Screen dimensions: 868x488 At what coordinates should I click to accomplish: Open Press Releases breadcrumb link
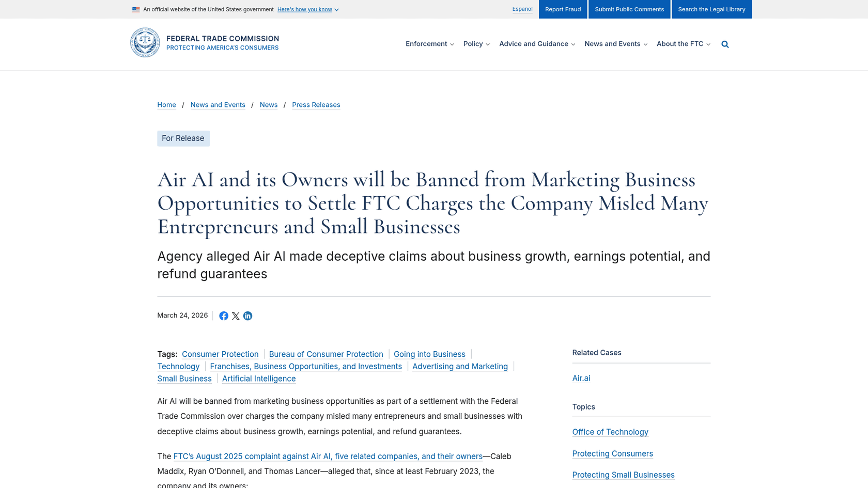pos(316,105)
